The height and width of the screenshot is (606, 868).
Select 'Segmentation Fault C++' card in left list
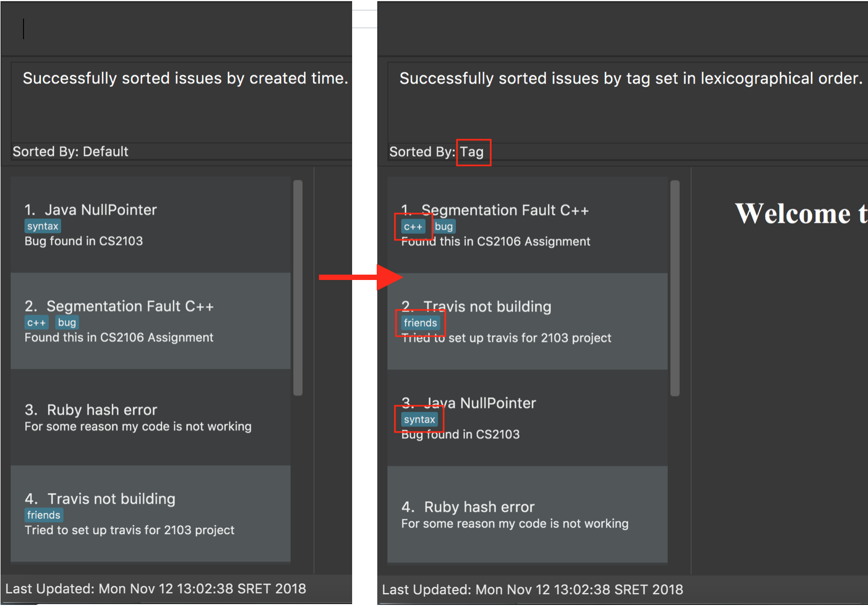(x=151, y=321)
